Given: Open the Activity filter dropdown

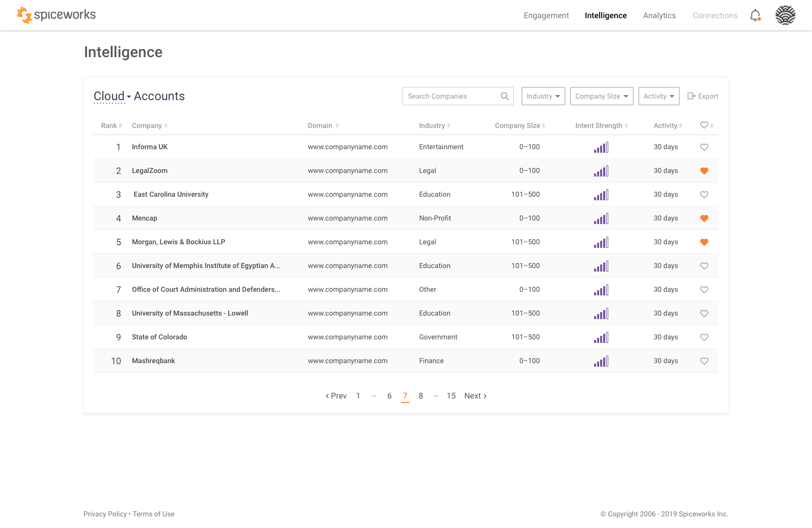Looking at the screenshot, I should [659, 96].
